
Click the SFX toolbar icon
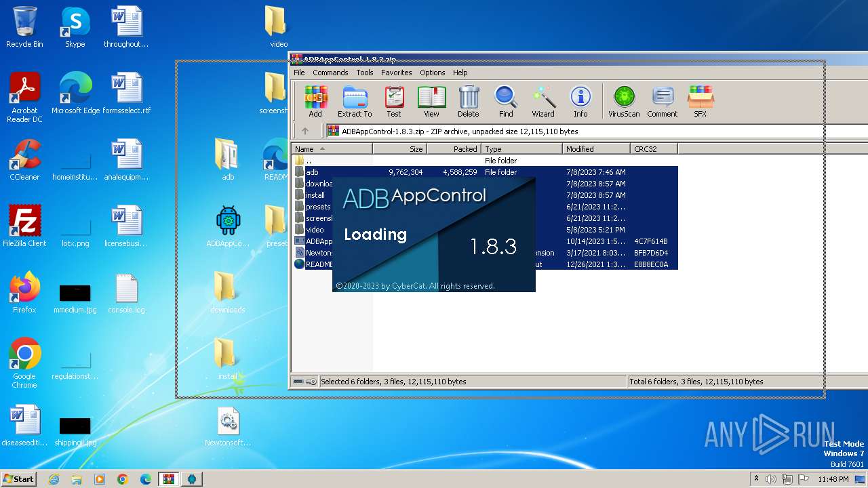point(700,102)
